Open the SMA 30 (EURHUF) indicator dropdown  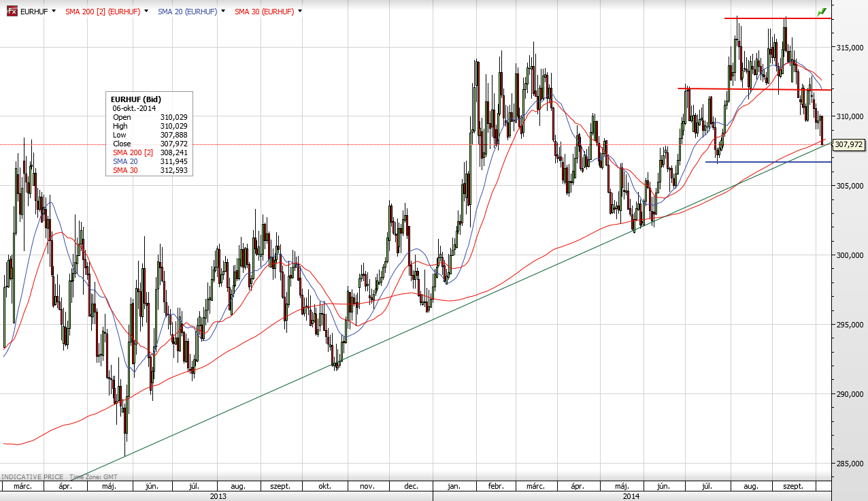point(300,11)
